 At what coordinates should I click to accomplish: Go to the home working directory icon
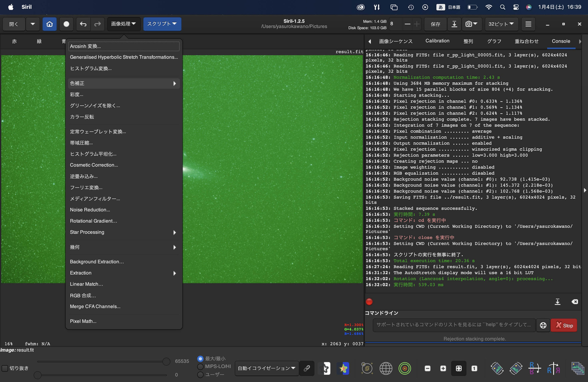point(49,24)
